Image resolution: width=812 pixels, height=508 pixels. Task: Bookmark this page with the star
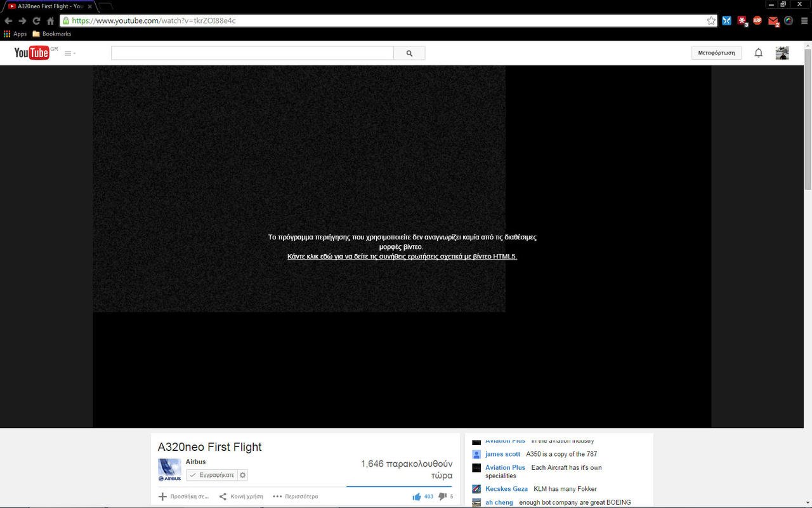(711, 20)
